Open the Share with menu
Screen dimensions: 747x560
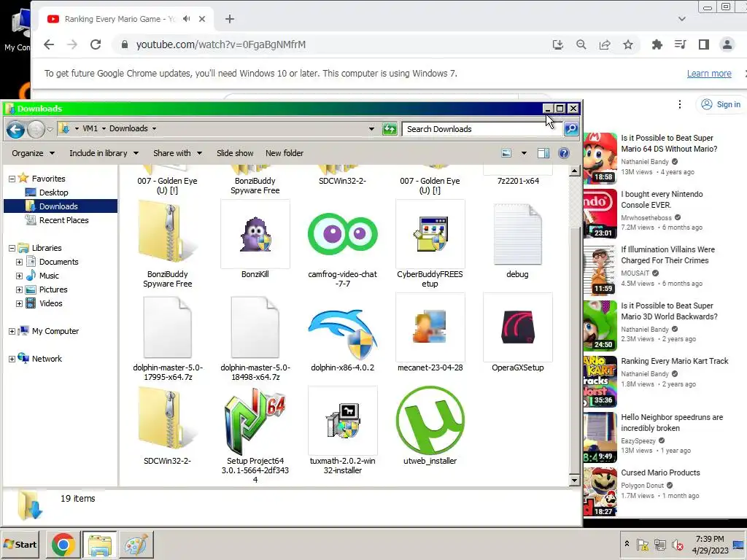coord(178,153)
